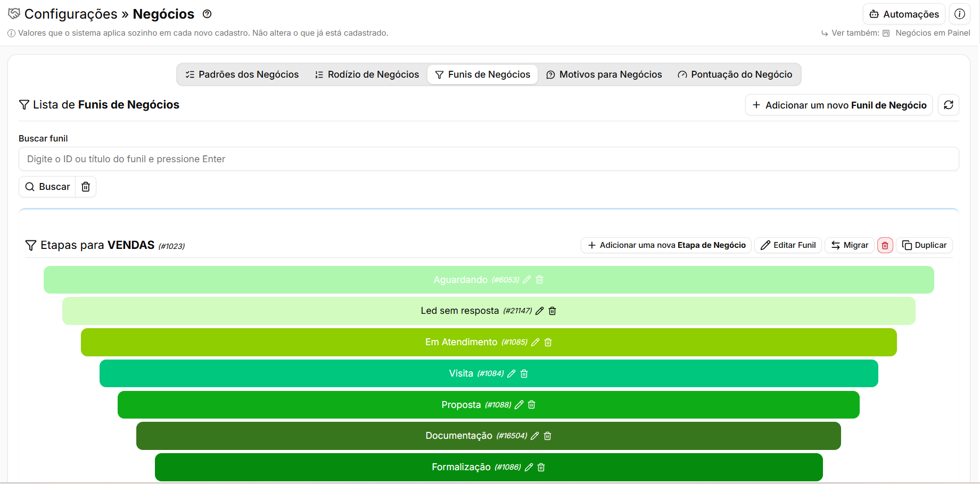Open help icon next to Negócios title
The width and height of the screenshot is (980, 484).
tap(208, 14)
